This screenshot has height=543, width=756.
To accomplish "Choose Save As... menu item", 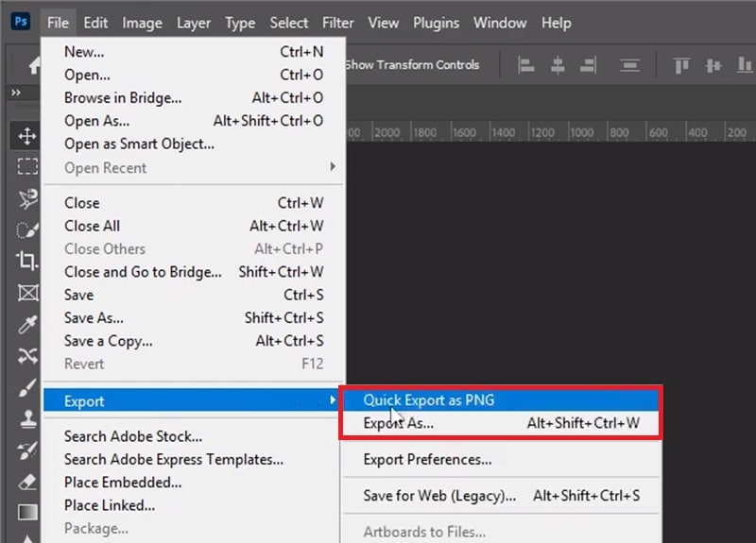I will (194, 318).
